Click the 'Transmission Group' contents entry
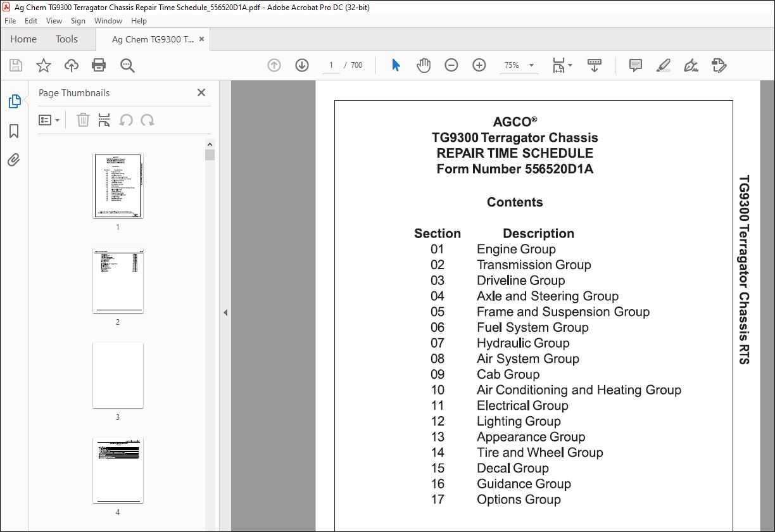Viewport: 775px width, 532px height. coord(534,265)
